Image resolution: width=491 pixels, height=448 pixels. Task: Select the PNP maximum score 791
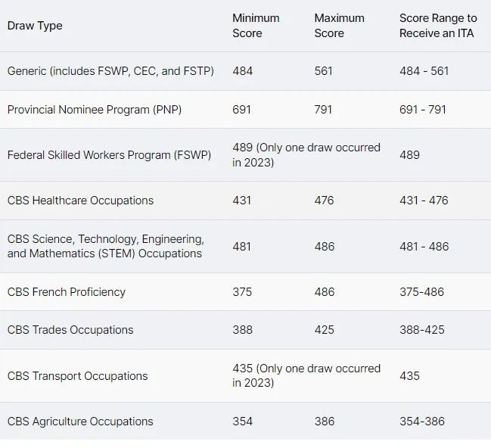tap(324, 110)
